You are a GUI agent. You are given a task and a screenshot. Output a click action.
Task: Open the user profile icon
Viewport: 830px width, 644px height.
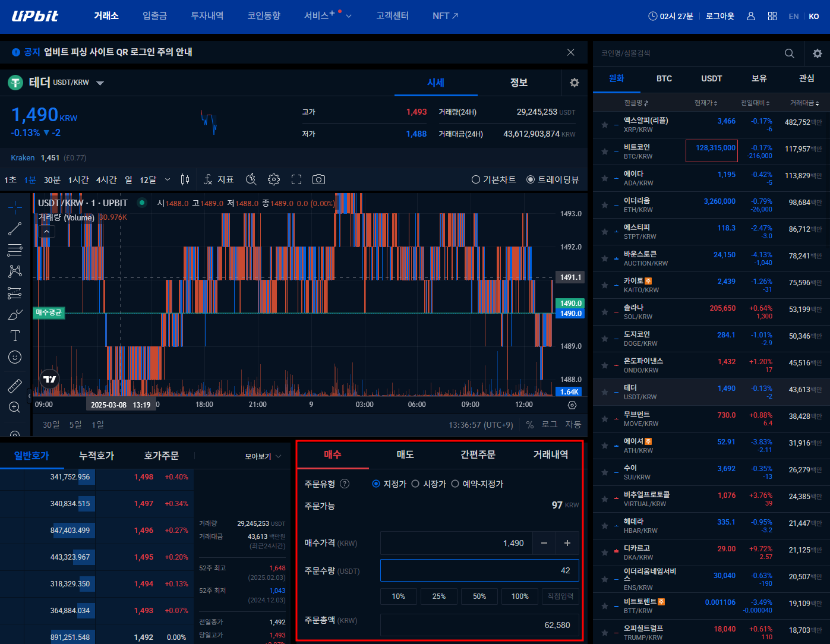[751, 16]
